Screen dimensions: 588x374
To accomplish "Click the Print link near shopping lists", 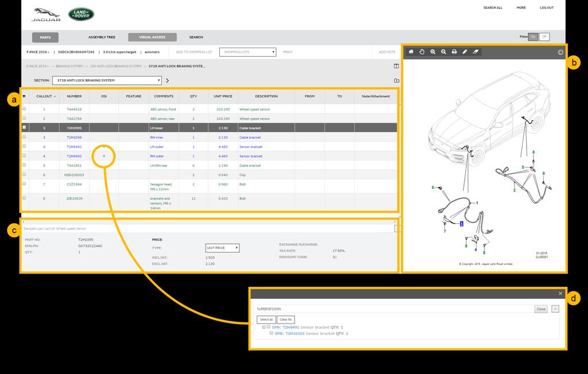I will 288,52.
